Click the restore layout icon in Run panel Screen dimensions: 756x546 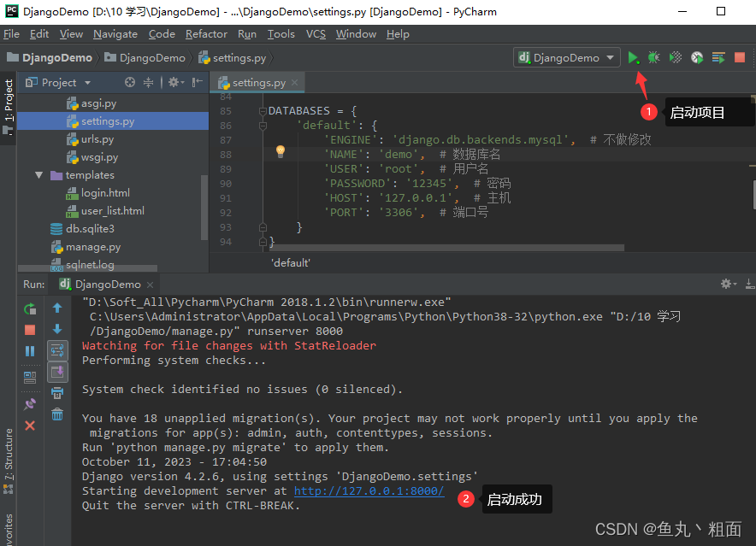tap(30, 377)
